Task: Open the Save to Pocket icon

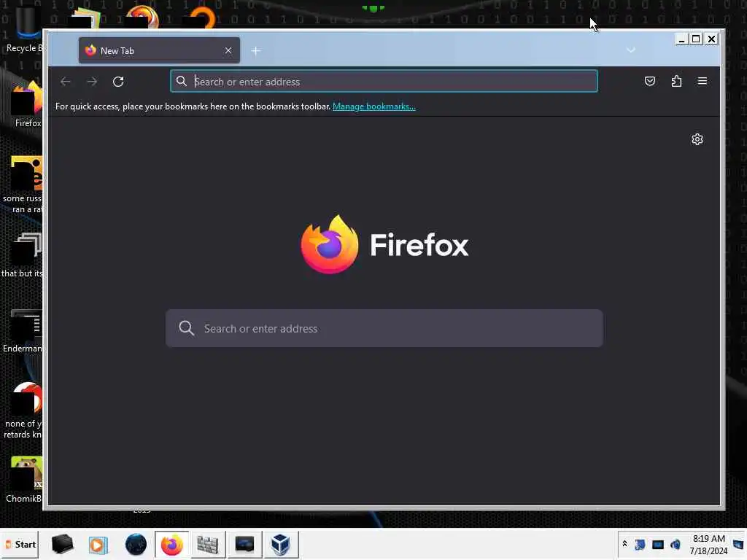Action: [x=650, y=81]
